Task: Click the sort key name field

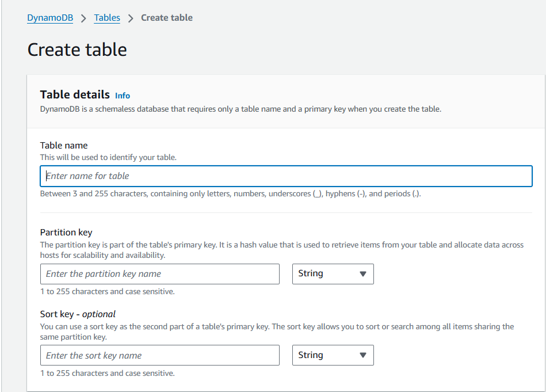Action: point(159,356)
